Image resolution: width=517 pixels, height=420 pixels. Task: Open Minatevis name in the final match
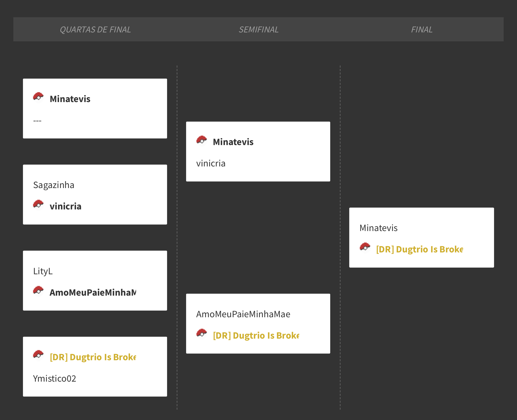coord(378,228)
